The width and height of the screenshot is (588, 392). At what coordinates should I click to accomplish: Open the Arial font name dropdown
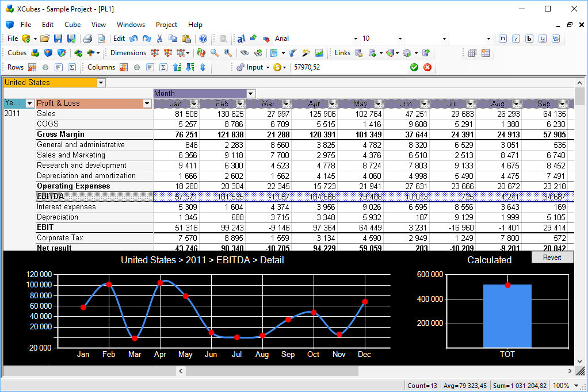pos(356,39)
